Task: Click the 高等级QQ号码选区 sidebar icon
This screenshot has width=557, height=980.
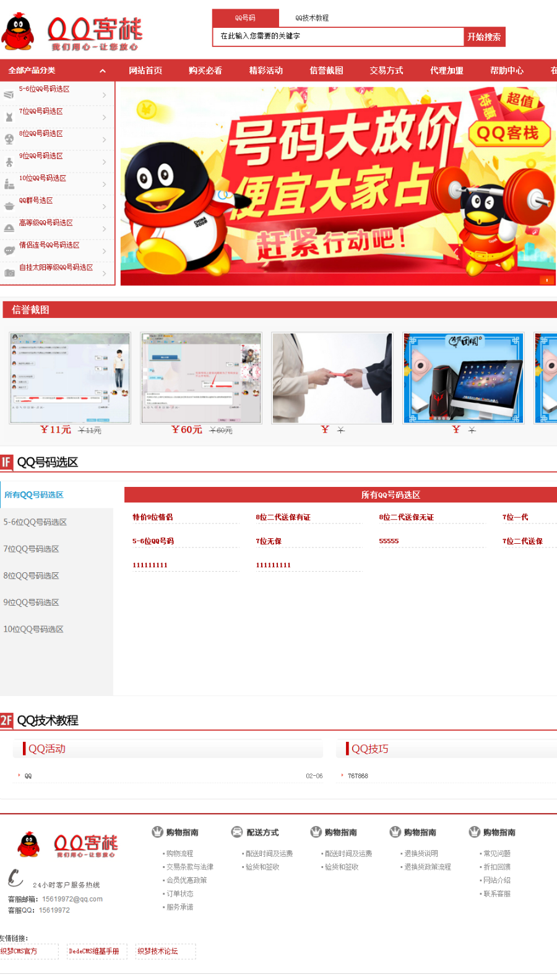Action: pyautogui.click(x=9, y=228)
